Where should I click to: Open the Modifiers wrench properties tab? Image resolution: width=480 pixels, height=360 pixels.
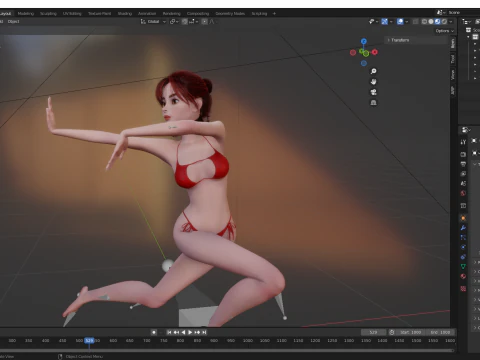click(463, 228)
